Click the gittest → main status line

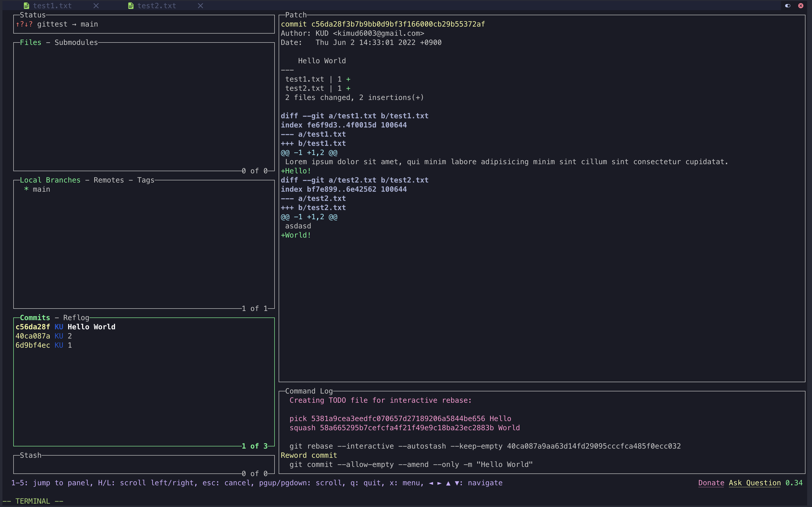pyautogui.click(x=67, y=24)
